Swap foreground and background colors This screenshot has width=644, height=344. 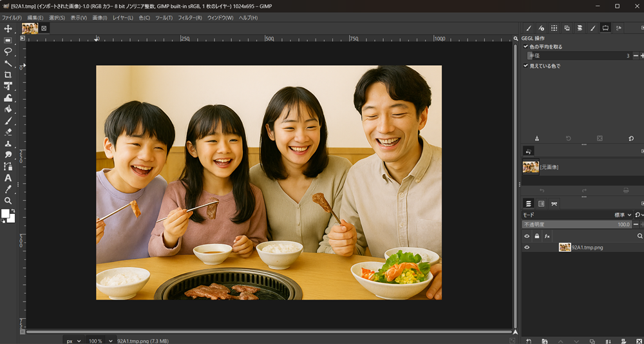[13, 211]
